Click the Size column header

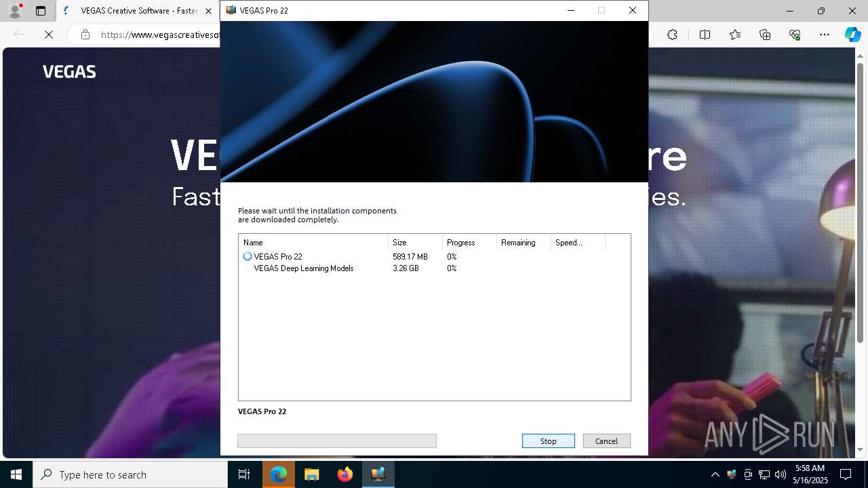415,243
